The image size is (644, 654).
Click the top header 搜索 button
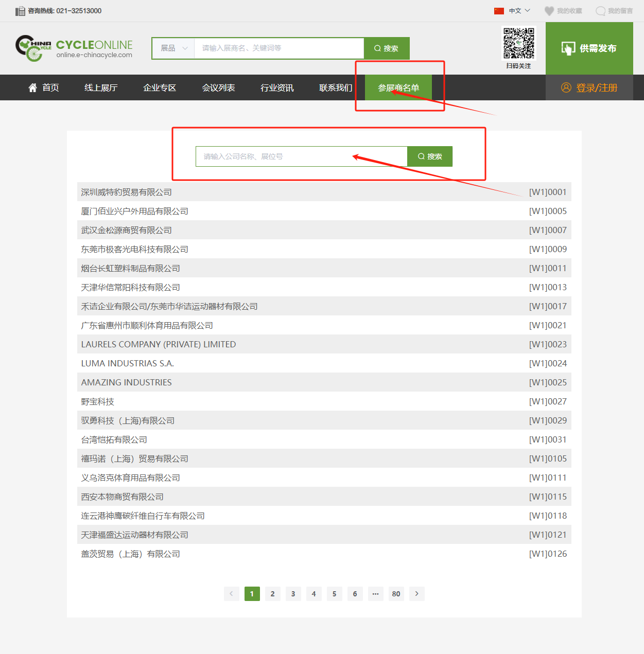pyautogui.click(x=387, y=48)
